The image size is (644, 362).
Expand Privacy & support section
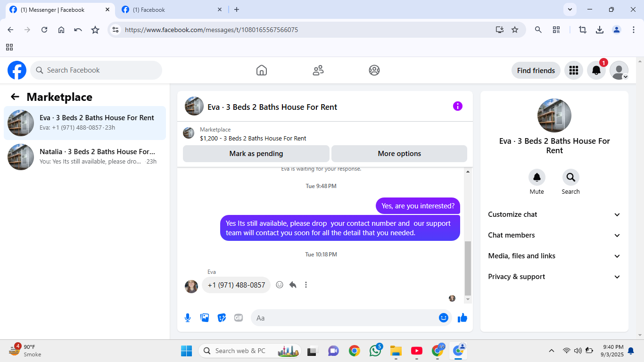pos(554,277)
